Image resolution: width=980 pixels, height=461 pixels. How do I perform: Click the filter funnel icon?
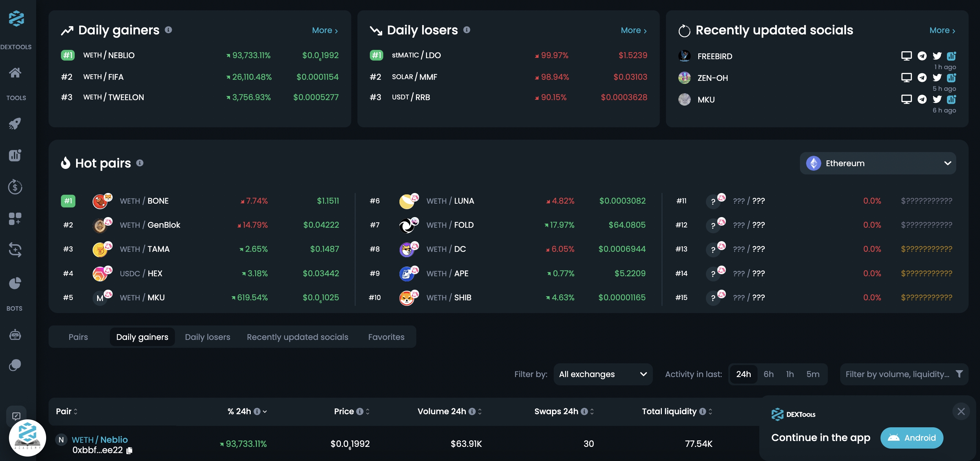[x=959, y=374]
